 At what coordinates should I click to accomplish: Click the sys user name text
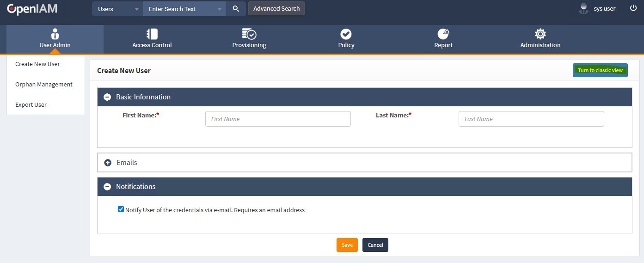pyautogui.click(x=605, y=9)
